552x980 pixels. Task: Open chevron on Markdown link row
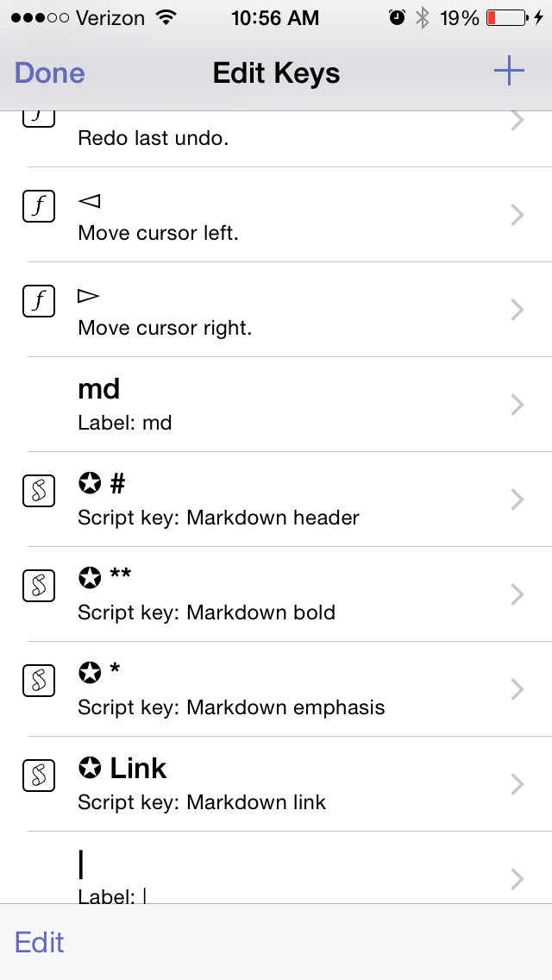point(517,784)
